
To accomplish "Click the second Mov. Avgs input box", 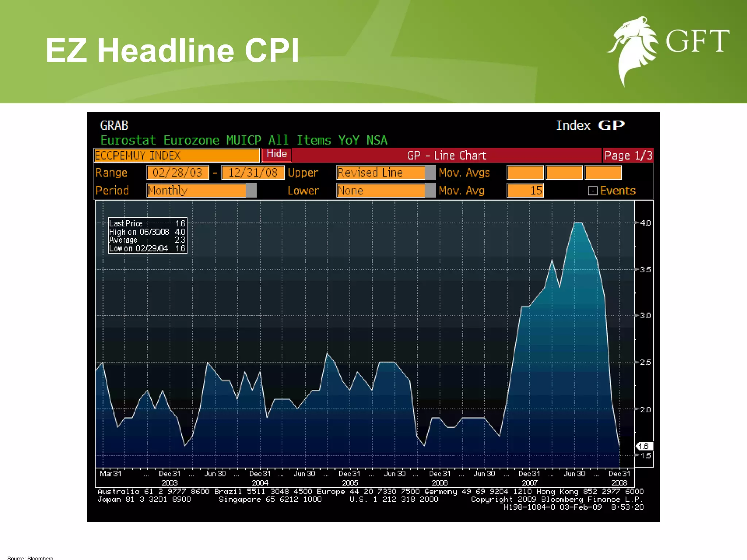I will click(564, 172).
